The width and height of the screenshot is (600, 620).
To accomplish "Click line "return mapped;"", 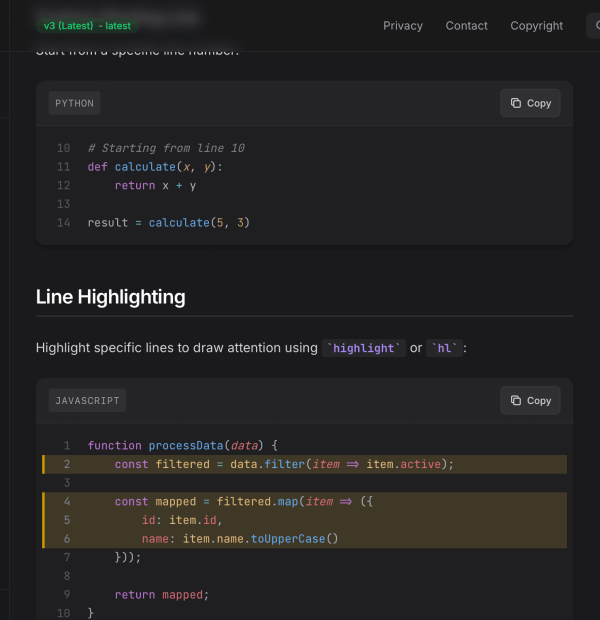I will [162, 595].
